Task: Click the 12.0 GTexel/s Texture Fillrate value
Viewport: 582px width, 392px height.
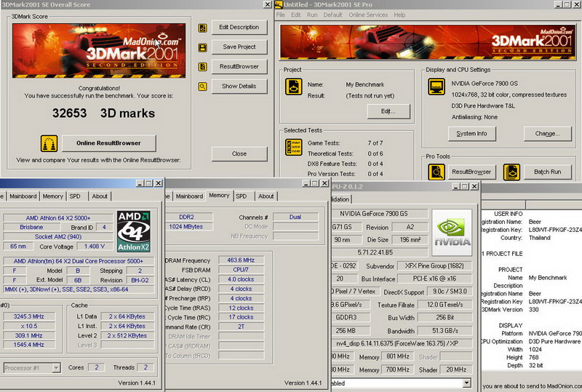Action: [445, 305]
